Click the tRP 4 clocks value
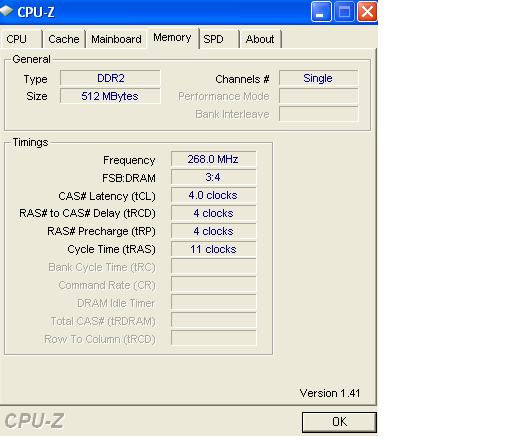 [x=213, y=231]
